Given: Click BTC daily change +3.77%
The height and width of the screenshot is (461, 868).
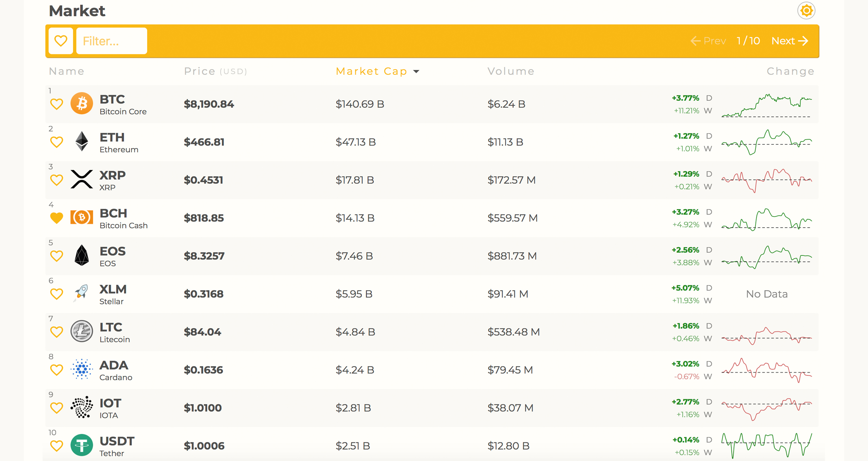Looking at the screenshot, I should pyautogui.click(x=685, y=98).
